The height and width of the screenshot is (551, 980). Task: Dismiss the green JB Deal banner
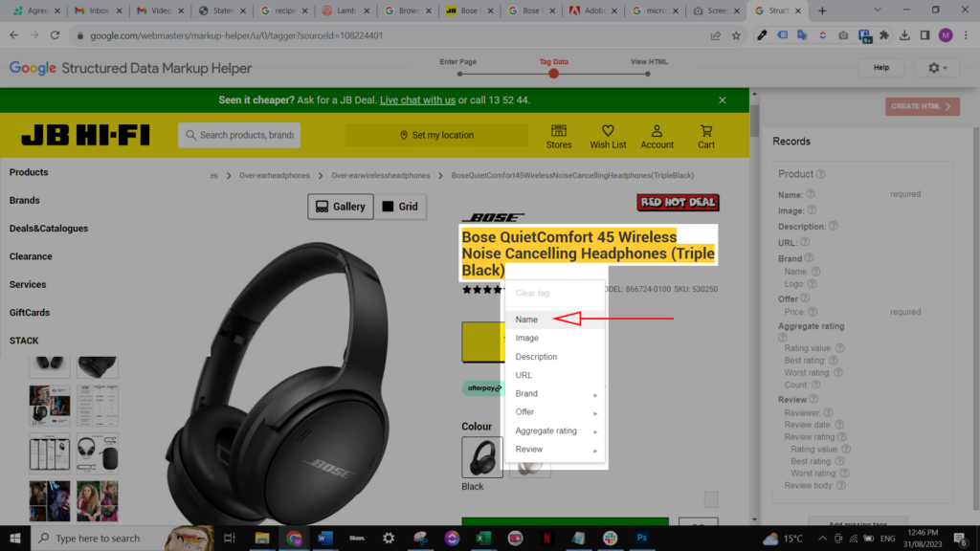722,99
